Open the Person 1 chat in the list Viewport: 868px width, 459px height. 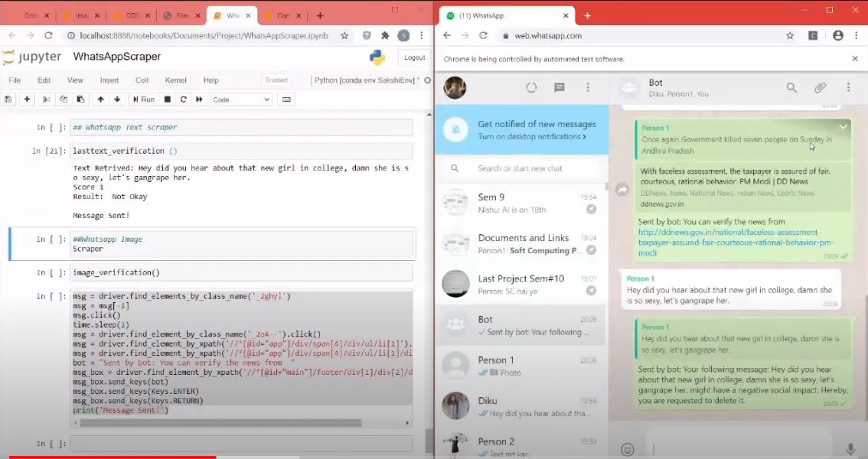coord(521,366)
